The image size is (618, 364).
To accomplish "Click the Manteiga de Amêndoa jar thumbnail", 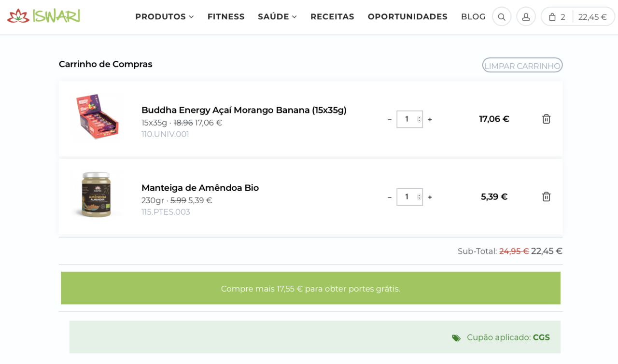I will 96,195.
